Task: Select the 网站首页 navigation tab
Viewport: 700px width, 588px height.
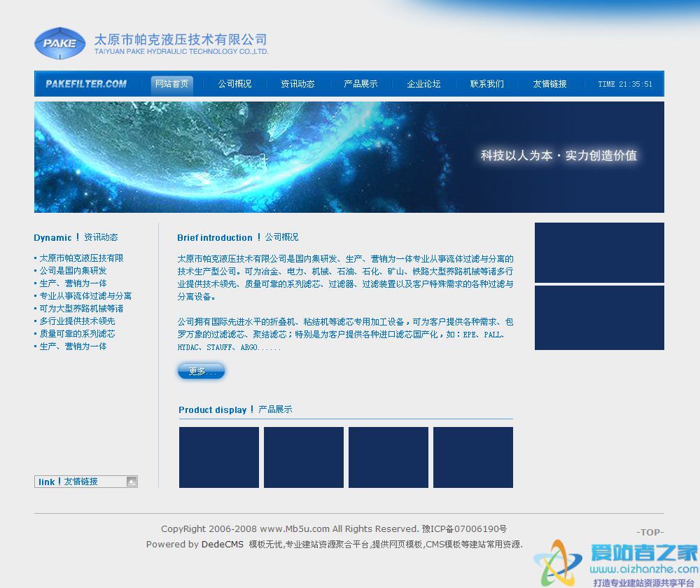Action: tap(171, 83)
